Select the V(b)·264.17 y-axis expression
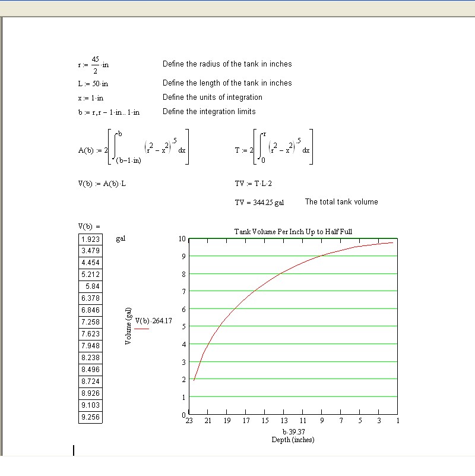 click(x=153, y=321)
